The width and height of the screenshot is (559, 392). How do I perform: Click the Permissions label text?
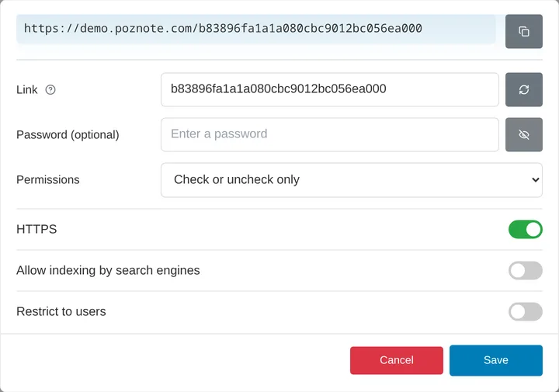48,179
